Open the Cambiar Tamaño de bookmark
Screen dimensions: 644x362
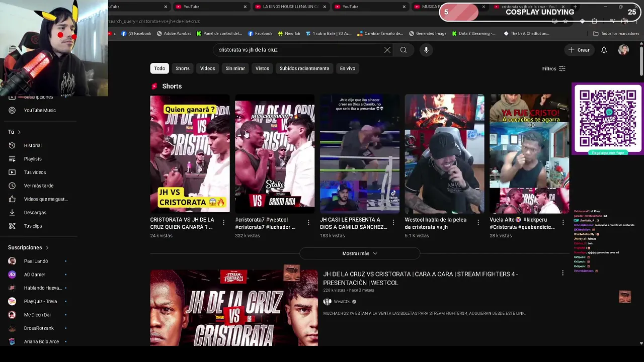(x=380, y=34)
